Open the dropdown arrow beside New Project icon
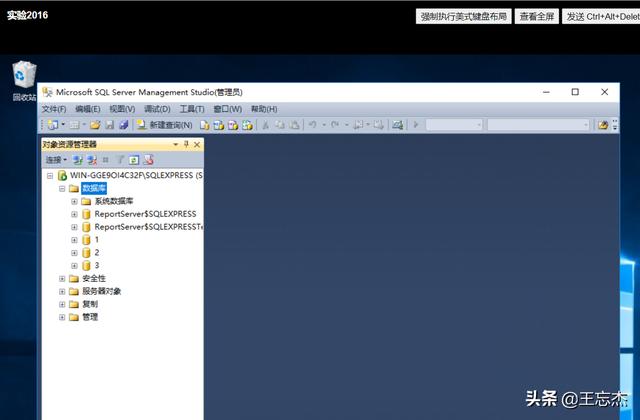The width and height of the screenshot is (640, 420). coord(63,125)
